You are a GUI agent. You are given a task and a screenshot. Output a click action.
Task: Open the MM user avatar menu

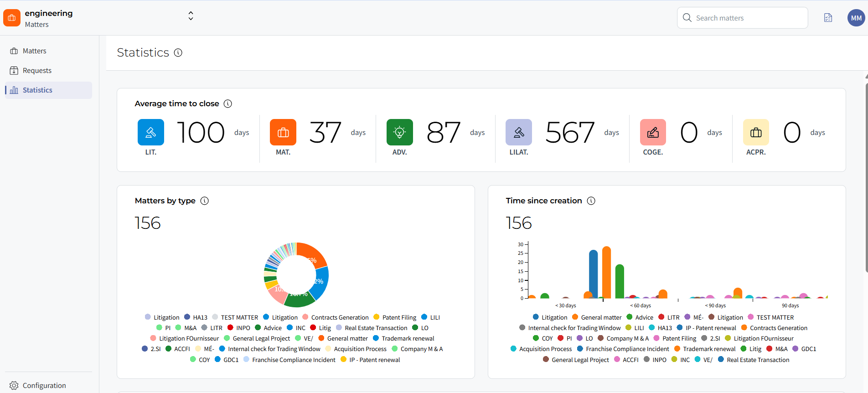[x=856, y=18]
